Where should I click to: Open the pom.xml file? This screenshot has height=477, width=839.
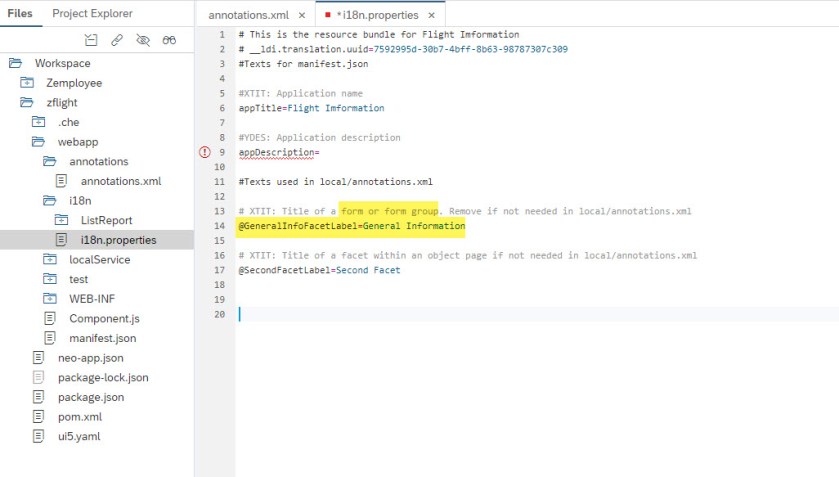pyautogui.click(x=79, y=416)
